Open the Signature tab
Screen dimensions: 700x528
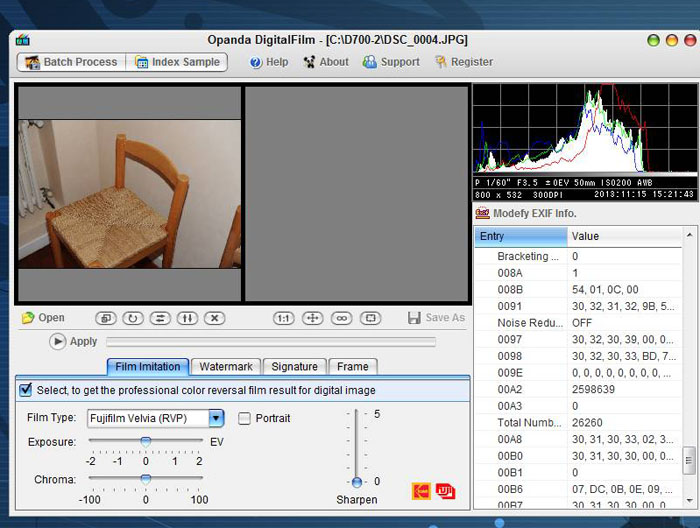click(x=294, y=367)
